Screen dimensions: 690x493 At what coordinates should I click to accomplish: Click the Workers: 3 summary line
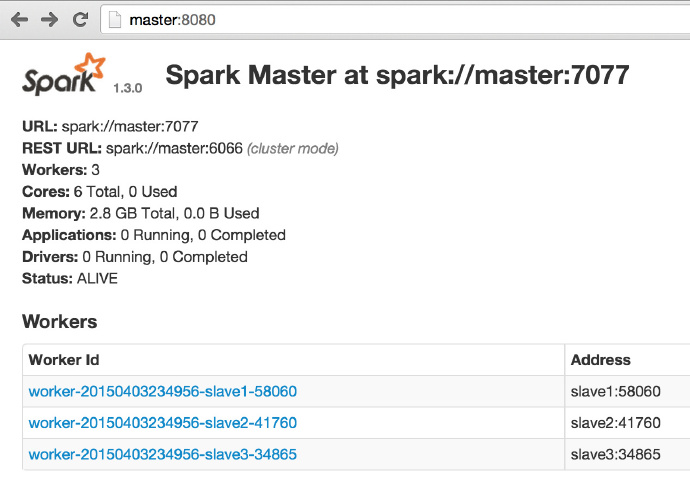point(61,170)
